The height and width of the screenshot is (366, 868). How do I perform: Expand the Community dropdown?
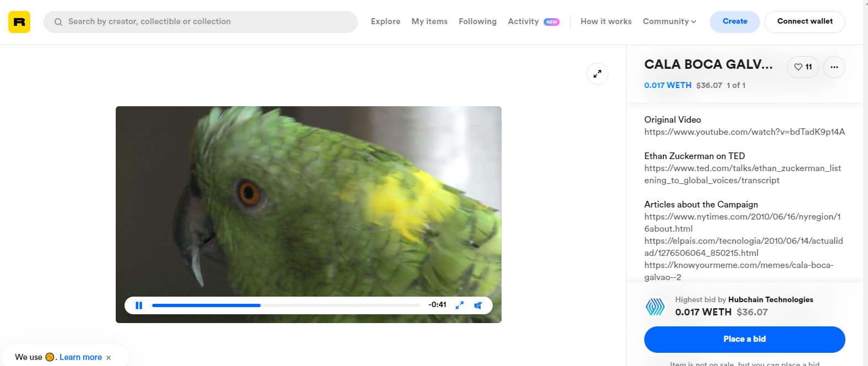tap(669, 21)
